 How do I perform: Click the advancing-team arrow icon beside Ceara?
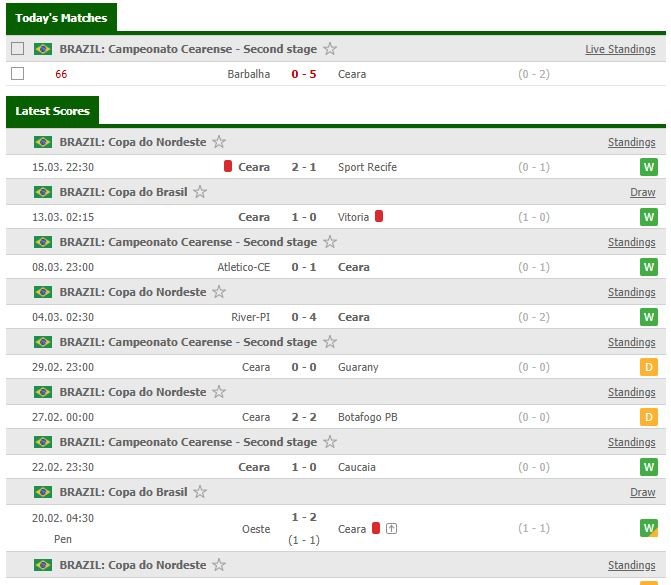coord(391,529)
